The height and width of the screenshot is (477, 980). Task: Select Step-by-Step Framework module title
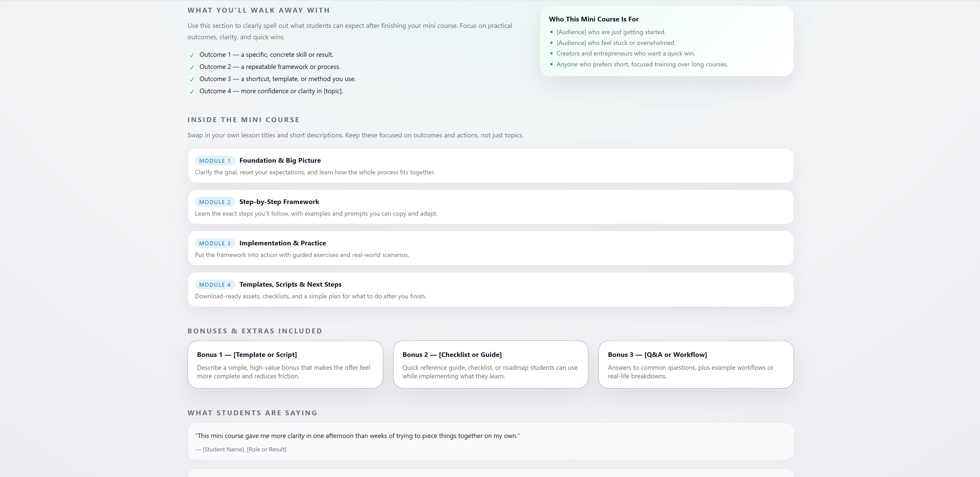(279, 202)
